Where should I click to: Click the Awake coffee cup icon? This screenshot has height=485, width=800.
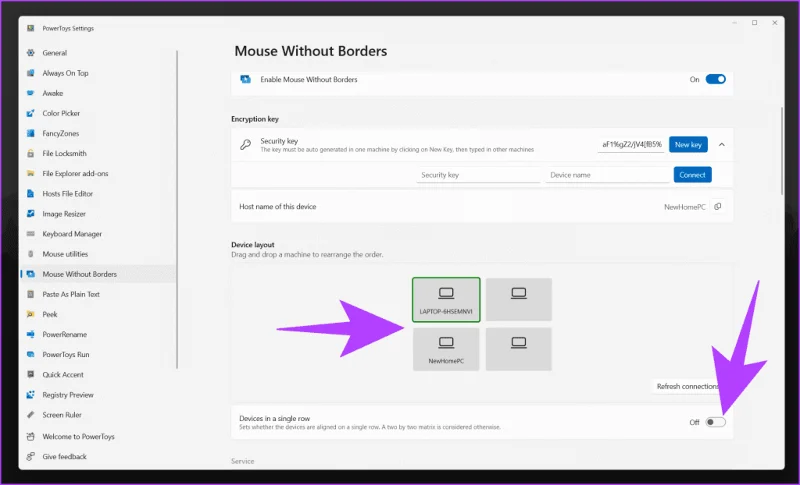[31, 93]
